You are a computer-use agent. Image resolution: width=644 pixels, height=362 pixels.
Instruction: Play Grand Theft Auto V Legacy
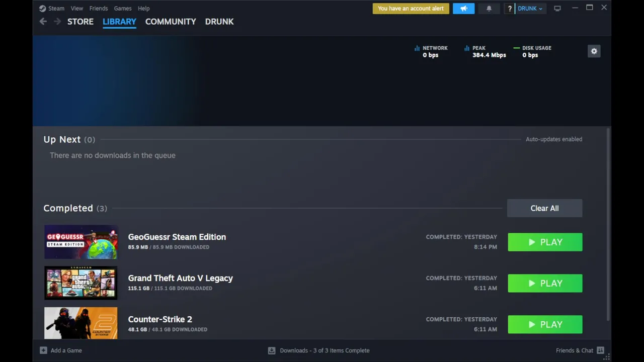point(545,284)
